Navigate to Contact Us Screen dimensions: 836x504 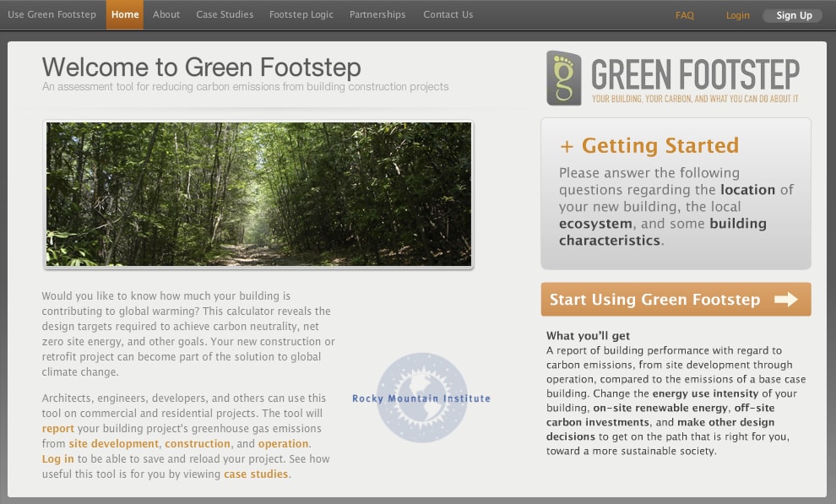[448, 14]
